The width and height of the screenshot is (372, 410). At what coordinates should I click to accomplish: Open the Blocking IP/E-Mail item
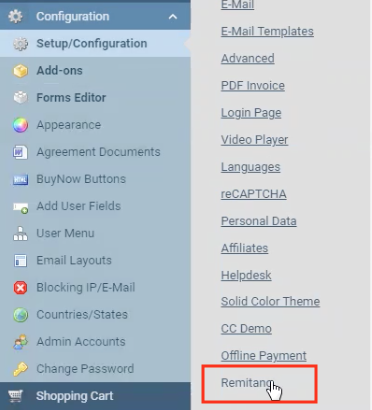click(86, 287)
